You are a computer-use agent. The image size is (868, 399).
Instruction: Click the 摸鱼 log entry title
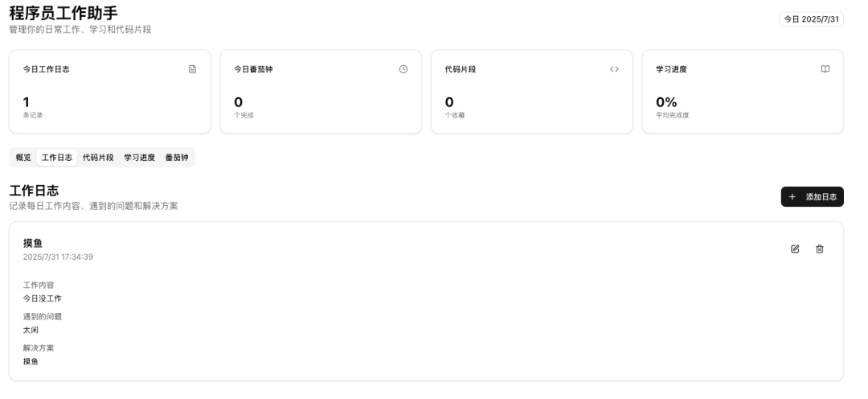click(x=33, y=243)
